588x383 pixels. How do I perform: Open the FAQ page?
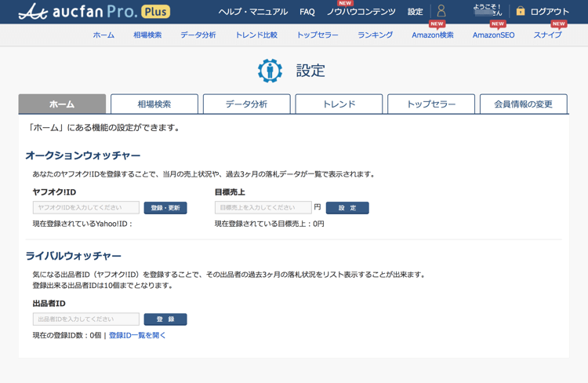[307, 12]
